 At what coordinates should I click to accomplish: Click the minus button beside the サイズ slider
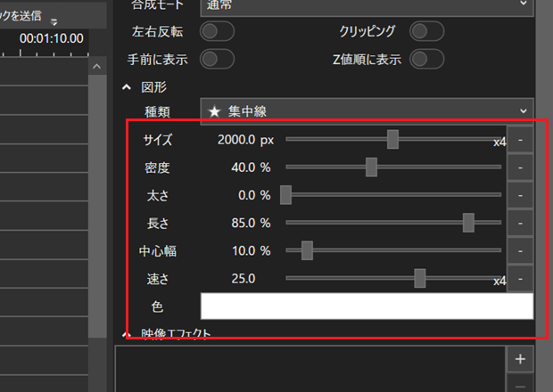point(520,140)
